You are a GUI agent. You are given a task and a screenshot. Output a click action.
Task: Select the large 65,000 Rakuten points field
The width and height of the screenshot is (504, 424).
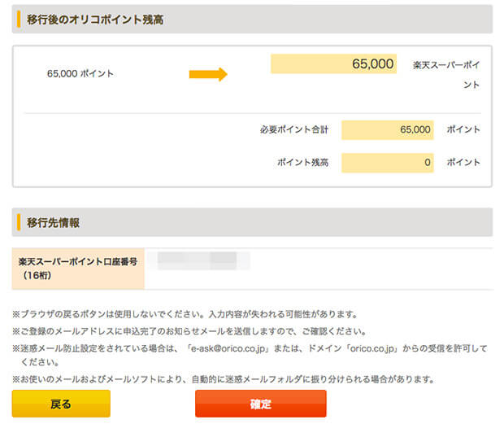pos(333,64)
